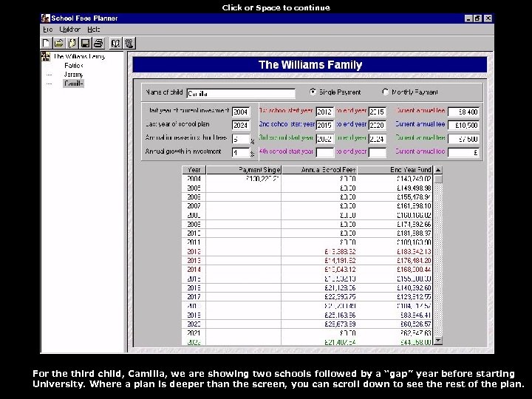Viewport: 532px width, 399px height.
Task: Click the annual increase in school fees field
Action: pyautogui.click(x=241, y=138)
